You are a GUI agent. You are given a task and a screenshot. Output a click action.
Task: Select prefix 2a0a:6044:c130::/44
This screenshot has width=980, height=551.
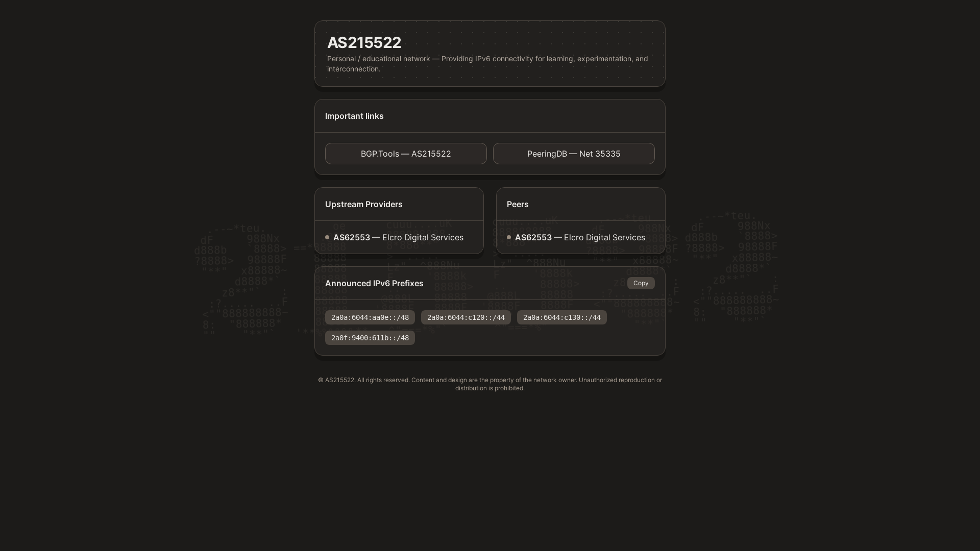[x=562, y=317]
